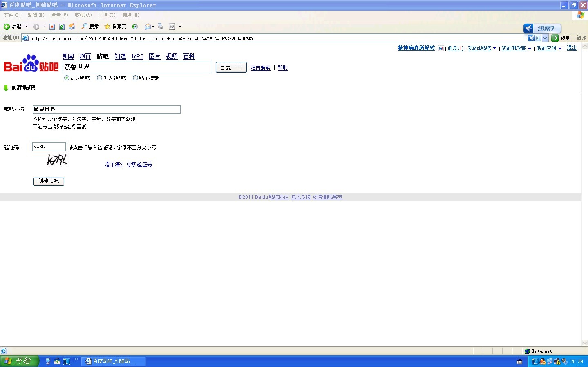Click the Baidu search box containing 魔兽世界
588x367 pixels.
(x=137, y=67)
